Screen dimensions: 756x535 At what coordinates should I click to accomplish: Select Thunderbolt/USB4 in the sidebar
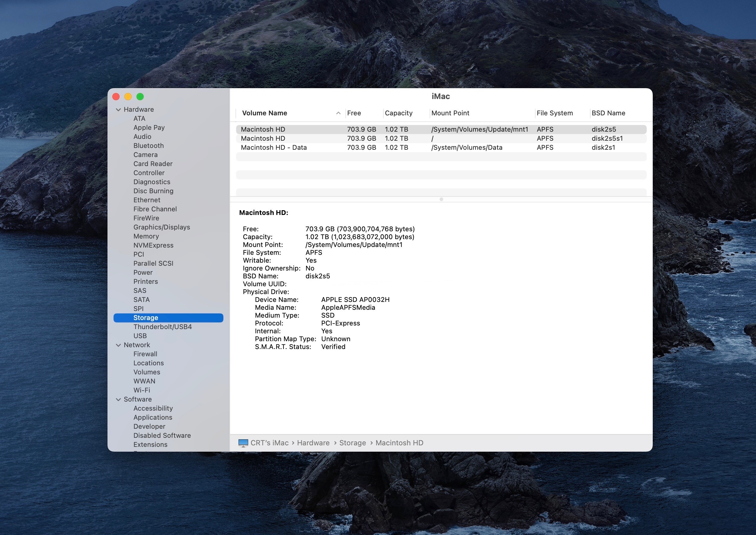click(x=162, y=327)
